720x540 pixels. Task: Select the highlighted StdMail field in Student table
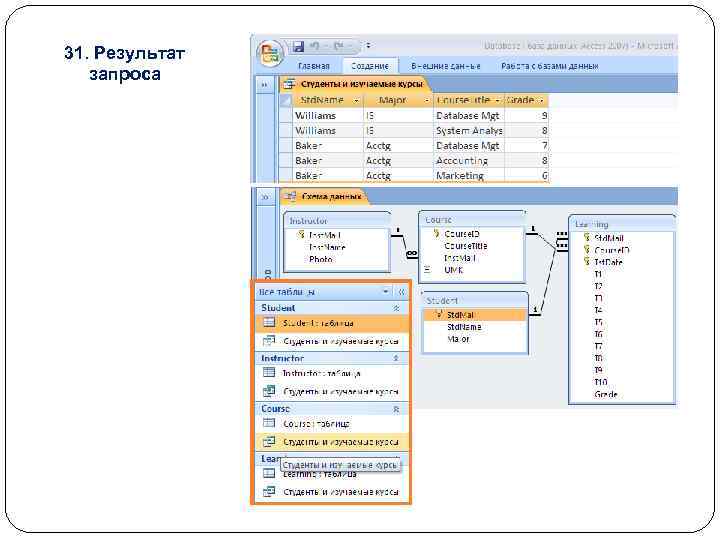point(475,315)
